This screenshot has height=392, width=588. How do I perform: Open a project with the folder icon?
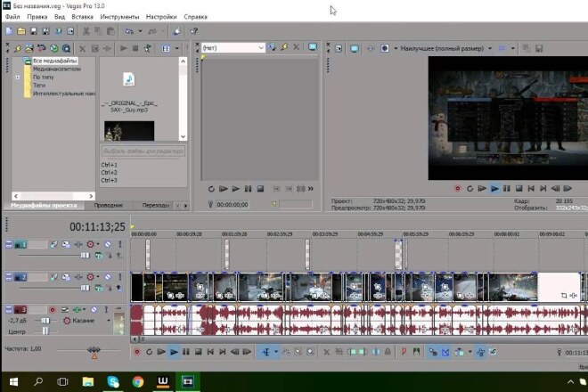pos(21,31)
